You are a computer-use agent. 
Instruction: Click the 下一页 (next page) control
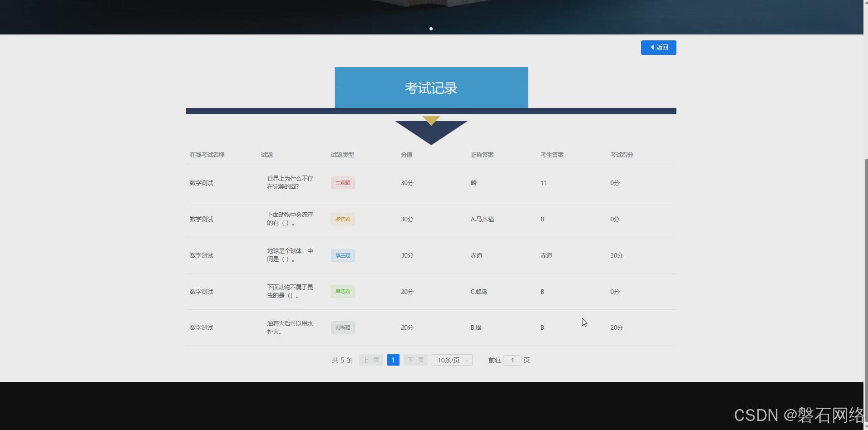(415, 360)
